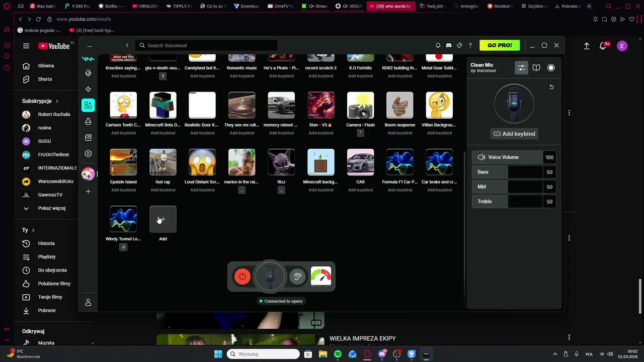
Task: Open Historia in YouTube sidebar
Action: pyautogui.click(x=46, y=243)
